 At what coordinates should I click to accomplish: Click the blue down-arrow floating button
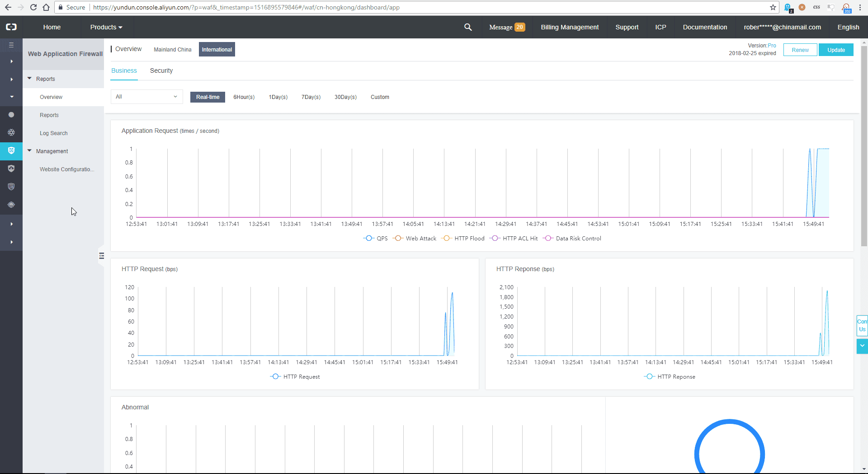tap(862, 346)
